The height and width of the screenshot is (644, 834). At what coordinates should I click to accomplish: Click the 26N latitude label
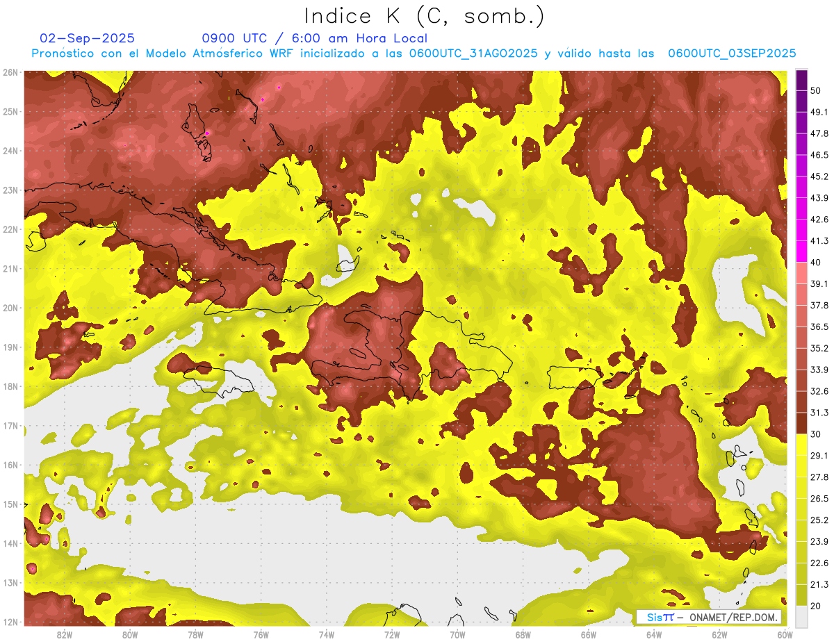(x=10, y=72)
